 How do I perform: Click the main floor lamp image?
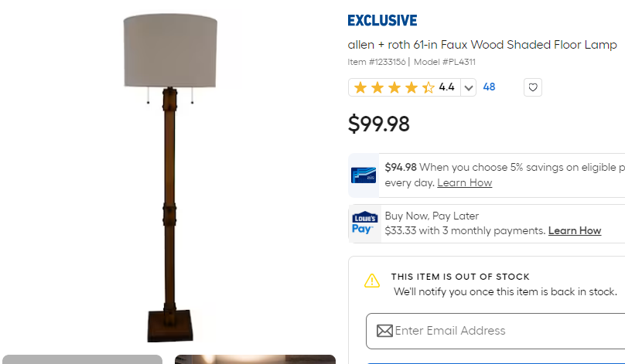[x=170, y=178]
